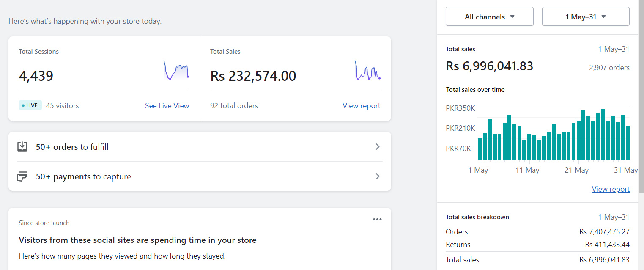This screenshot has width=644, height=270.
Task: Click the tallest bar in sales chart
Action: point(603,135)
